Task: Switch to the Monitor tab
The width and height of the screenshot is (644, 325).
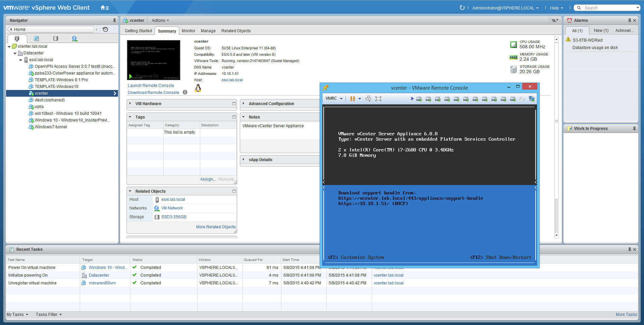Action: pos(189,31)
